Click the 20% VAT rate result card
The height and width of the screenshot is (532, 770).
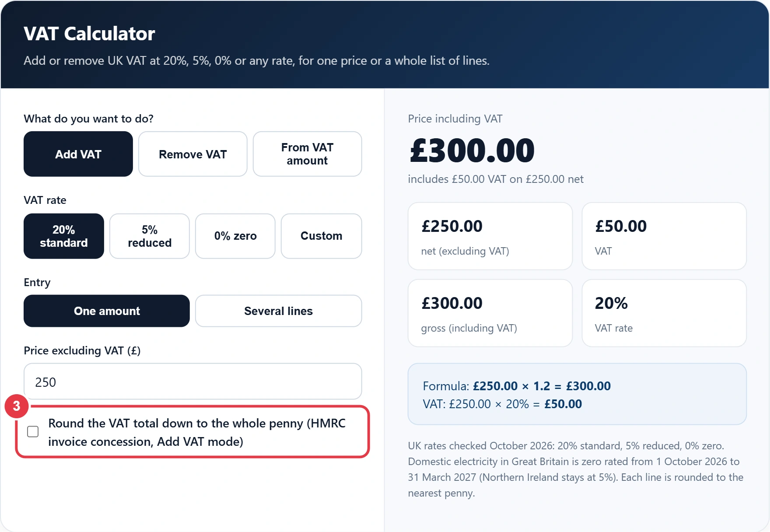[664, 313]
